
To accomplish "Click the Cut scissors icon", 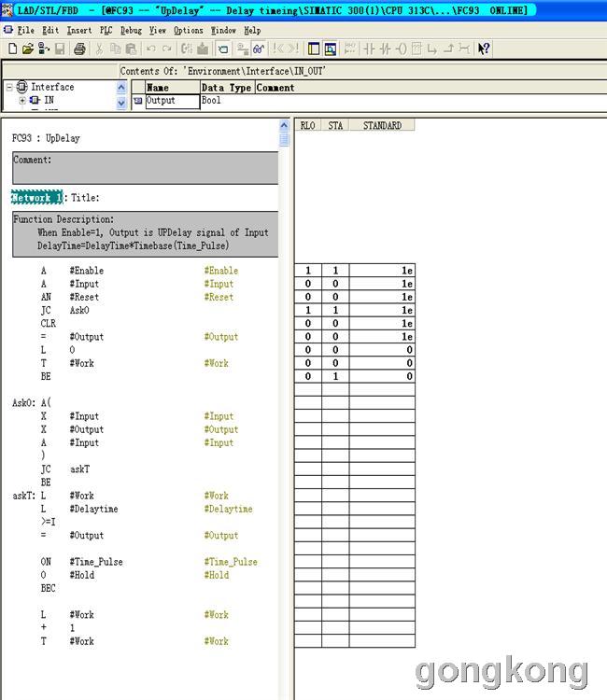I will click(x=99, y=49).
